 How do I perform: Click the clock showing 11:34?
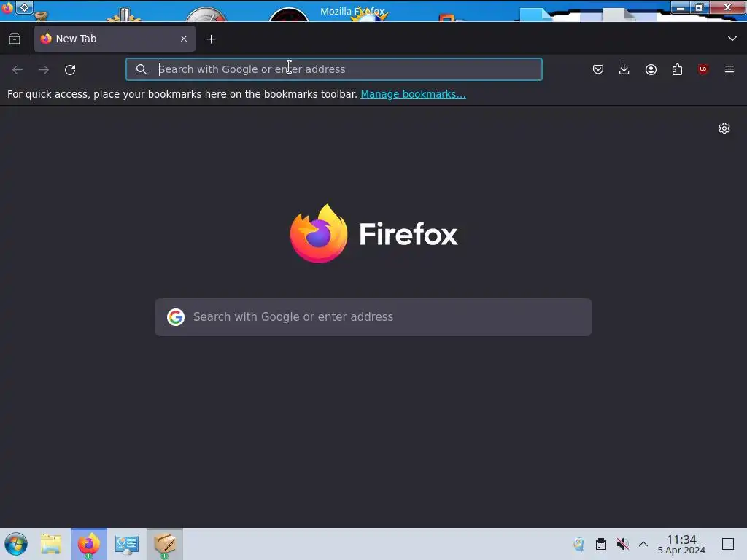pos(681,544)
